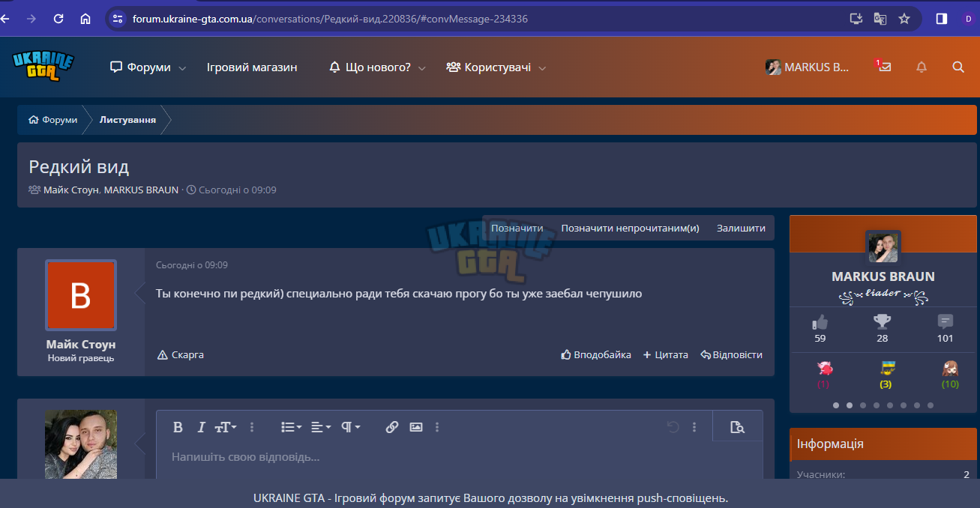Click the browser address bar URL
The height and width of the screenshot is (508, 980).
pos(331,19)
